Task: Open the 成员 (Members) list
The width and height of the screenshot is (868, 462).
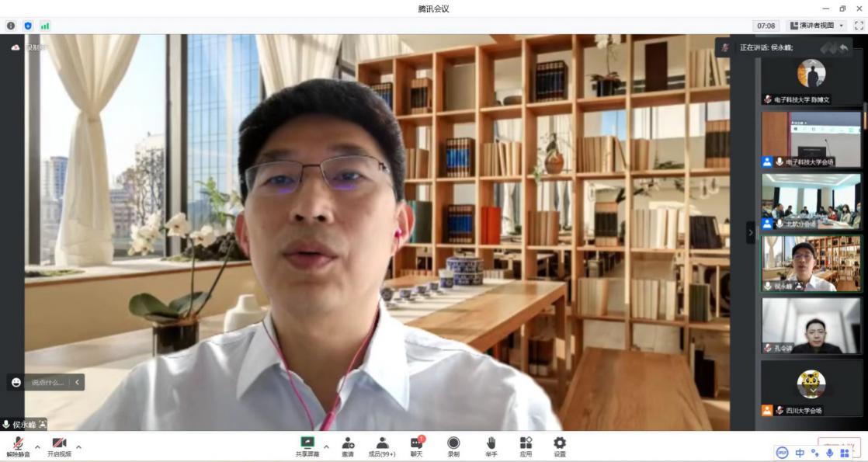Action: tap(381, 446)
